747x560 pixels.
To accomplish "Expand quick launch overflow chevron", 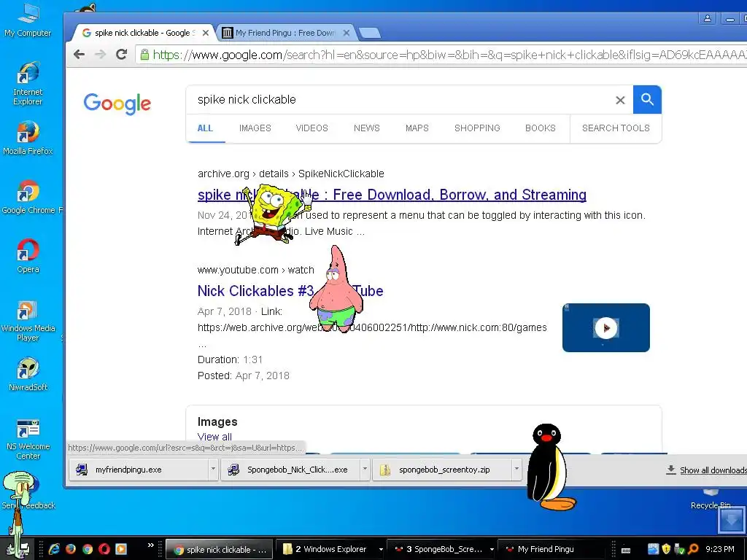I will pos(150,545).
